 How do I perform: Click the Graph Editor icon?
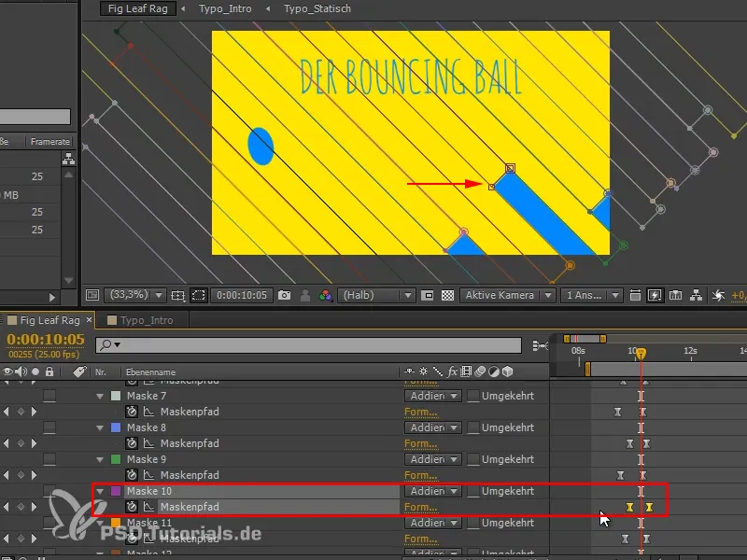pos(542,344)
